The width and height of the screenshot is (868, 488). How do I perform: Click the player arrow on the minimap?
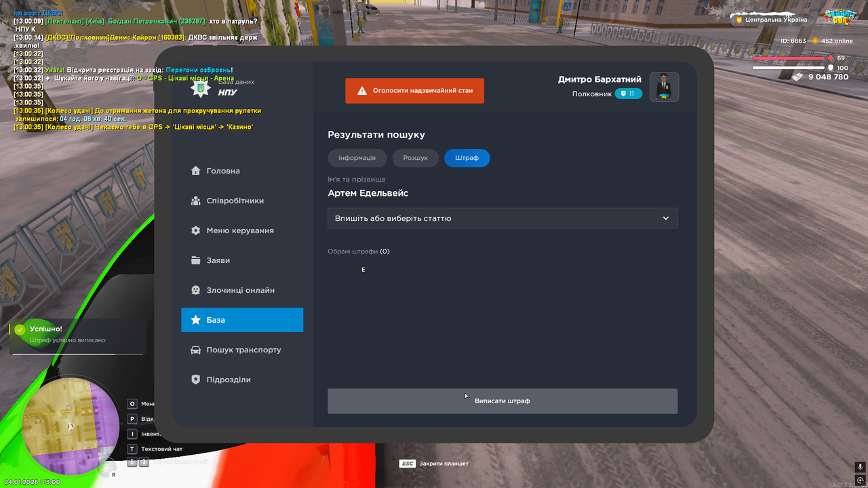tap(70, 426)
